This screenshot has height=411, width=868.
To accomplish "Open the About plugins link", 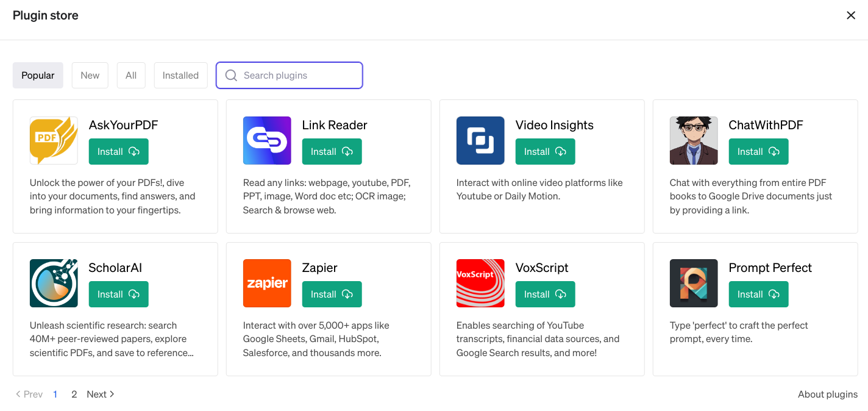I will tap(827, 395).
